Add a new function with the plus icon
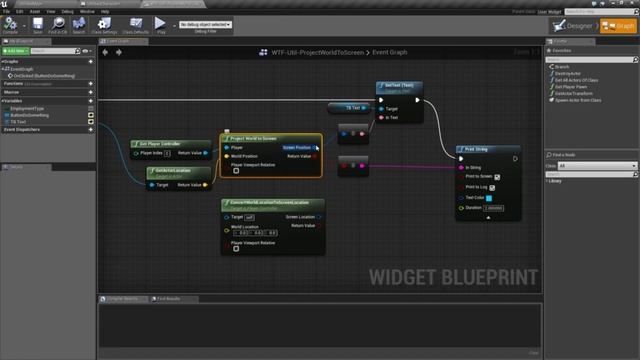 91,83
